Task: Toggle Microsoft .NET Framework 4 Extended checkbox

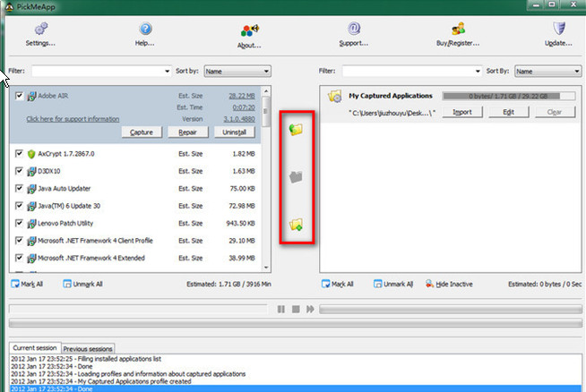Action: 19,258
